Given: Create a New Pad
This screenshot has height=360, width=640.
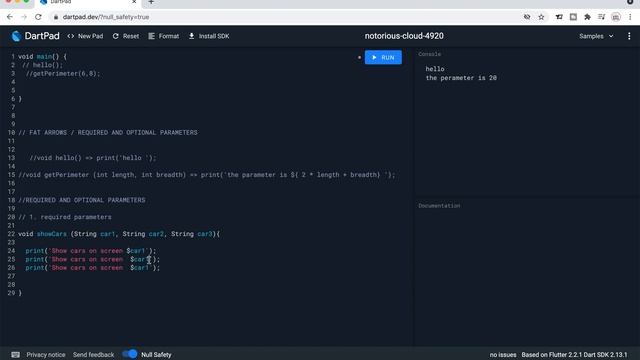Looking at the screenshot, I should click(85, 36).
